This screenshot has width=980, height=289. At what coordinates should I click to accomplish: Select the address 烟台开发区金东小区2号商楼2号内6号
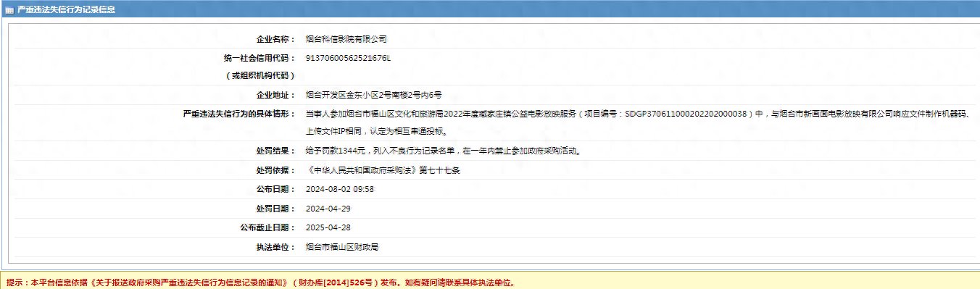click(373, 95)
